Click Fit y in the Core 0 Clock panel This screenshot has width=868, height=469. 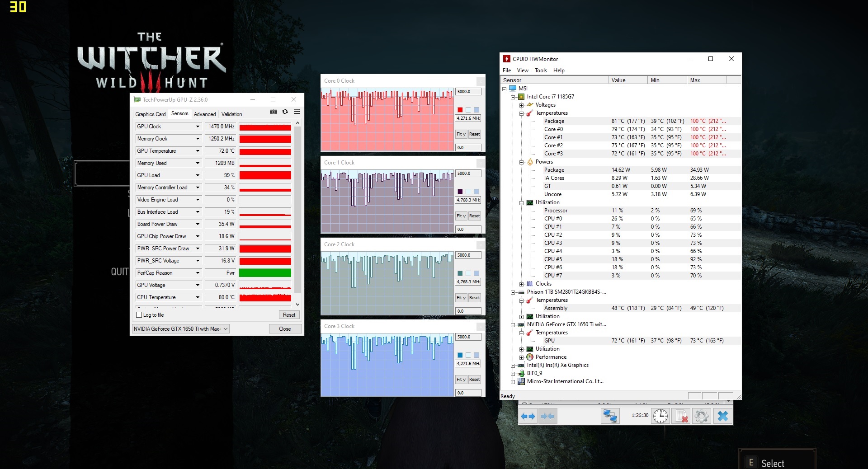pos(461,134)
